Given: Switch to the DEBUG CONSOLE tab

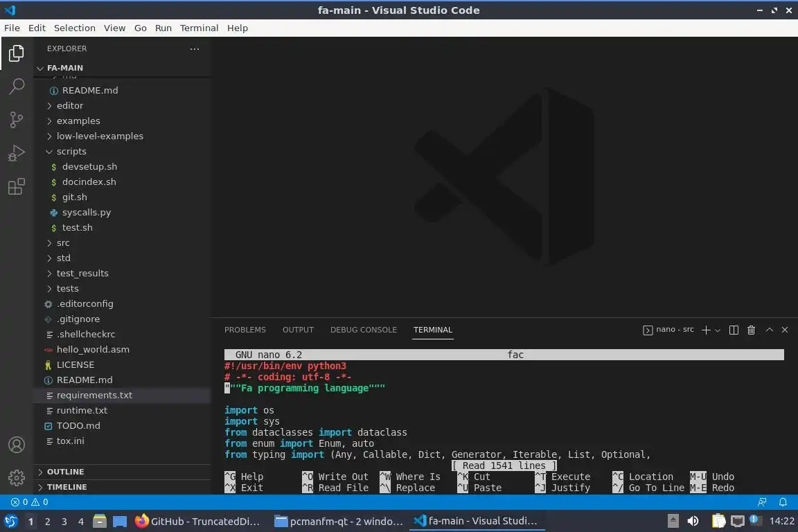Looking at the screenshot, I should [x=364, y=330].
